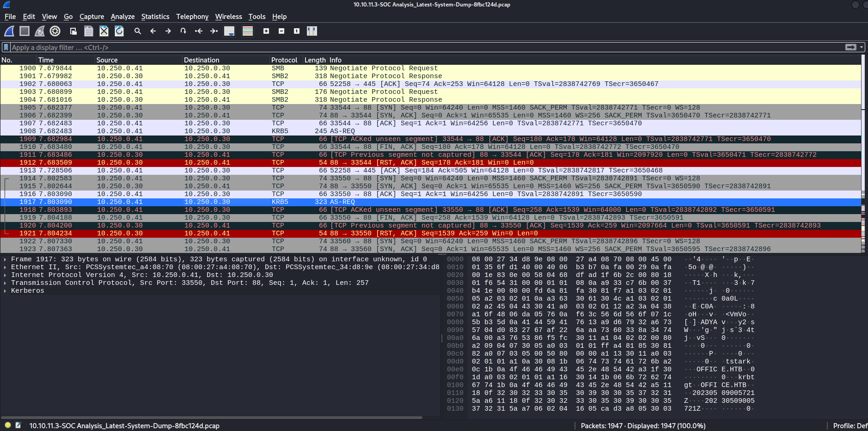Viewport: 868px width, 431px height.
Task: Click Profile label in status bar
Action: pos(850,426)
